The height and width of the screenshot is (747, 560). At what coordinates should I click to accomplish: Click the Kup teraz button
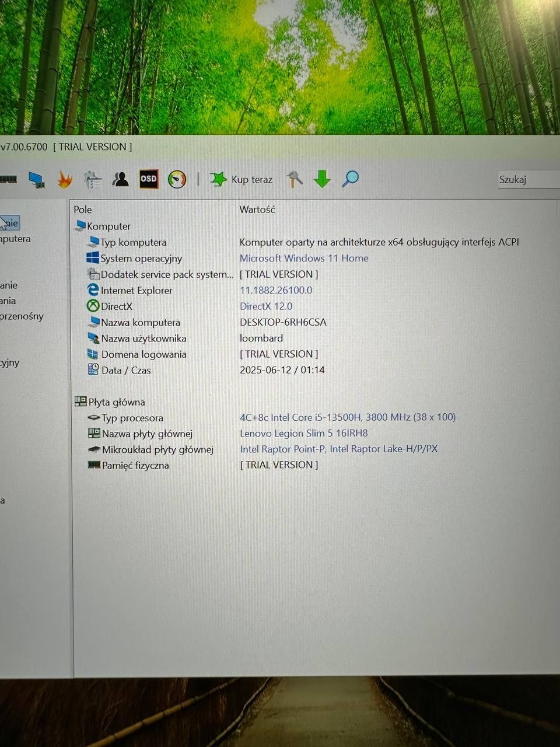point(242,179)
